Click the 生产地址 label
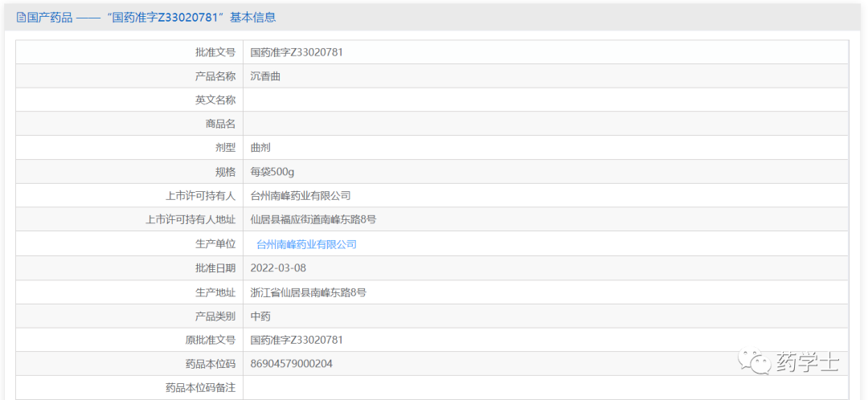The image size is (868, 400). click(216, 292)
